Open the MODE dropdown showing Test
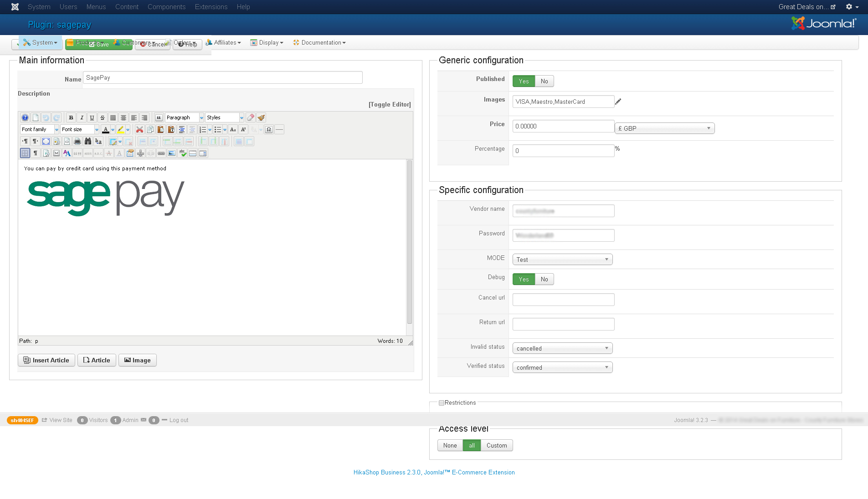 click(x=563, y=260)
